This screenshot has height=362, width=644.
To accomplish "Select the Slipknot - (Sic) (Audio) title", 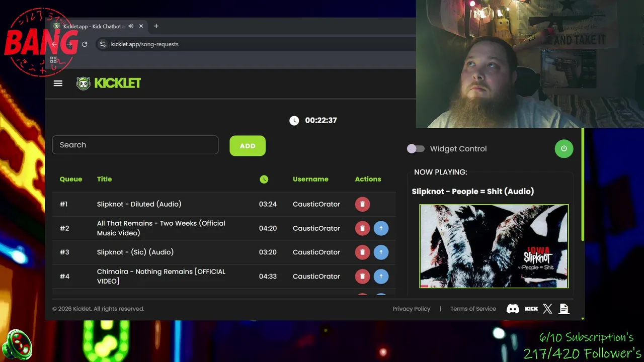I will pos(135,252).
